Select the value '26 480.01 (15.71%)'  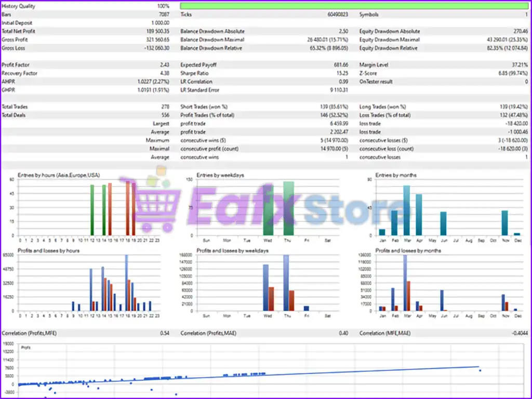click(328, 39)
